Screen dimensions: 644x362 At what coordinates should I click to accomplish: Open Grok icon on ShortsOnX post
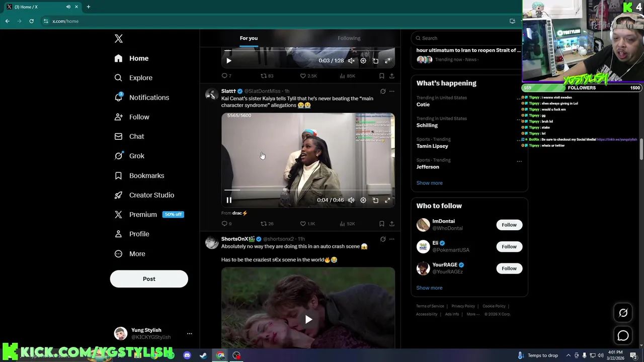pyautogui.click(x=383, y=239)
